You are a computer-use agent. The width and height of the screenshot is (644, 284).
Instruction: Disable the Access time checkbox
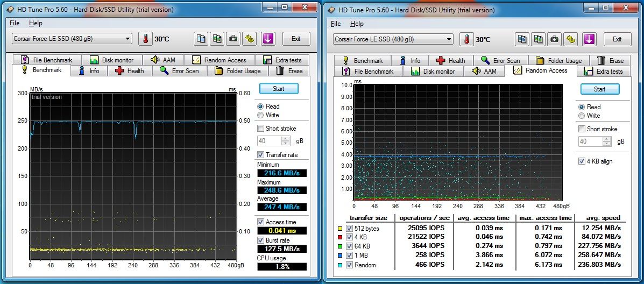261,222
